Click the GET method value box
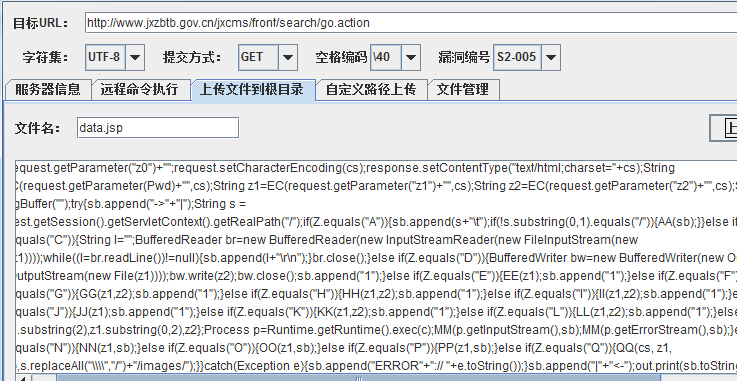This screenshot has width=737, height=381. 258,57
